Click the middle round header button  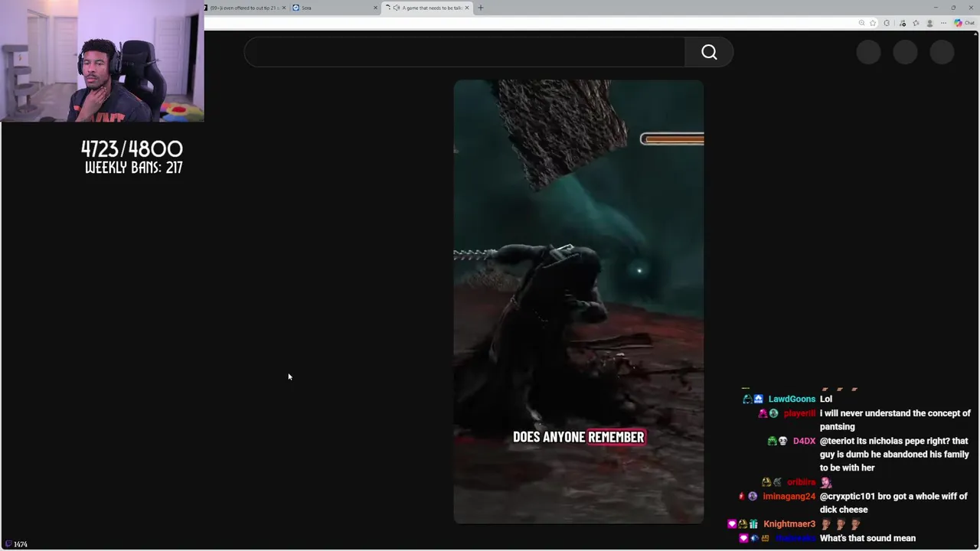[x=905, y=52]
